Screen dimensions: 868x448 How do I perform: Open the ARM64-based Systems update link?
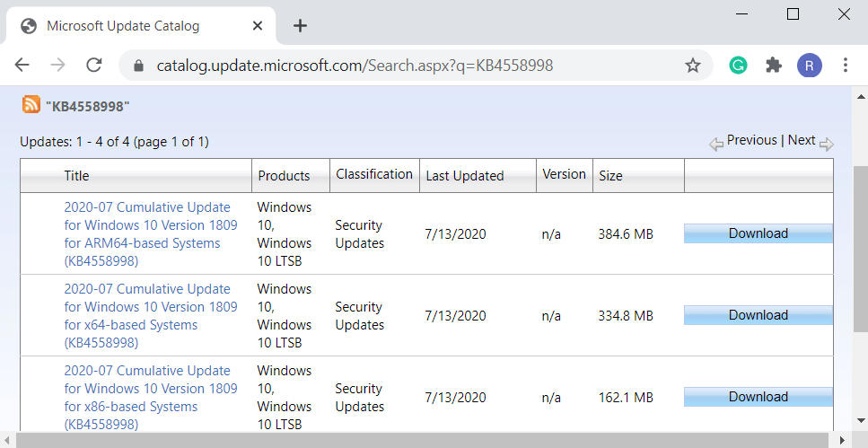(x=151, y=233)
